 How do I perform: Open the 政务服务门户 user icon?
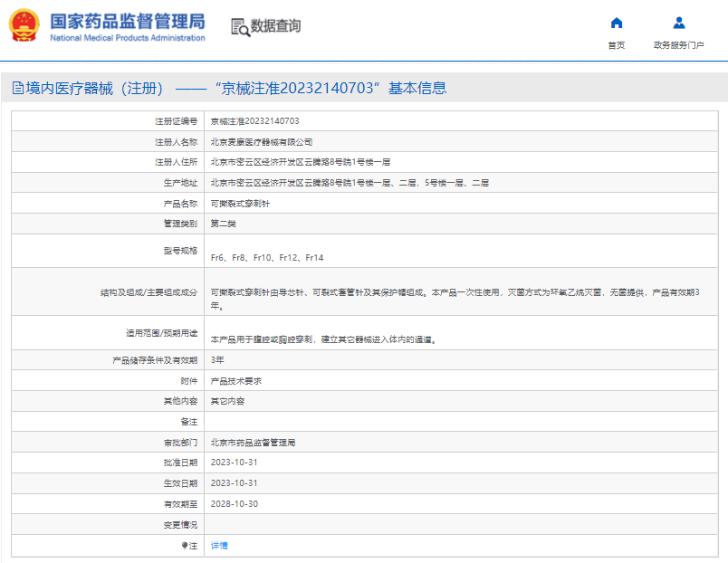click(x=679, y=23)
